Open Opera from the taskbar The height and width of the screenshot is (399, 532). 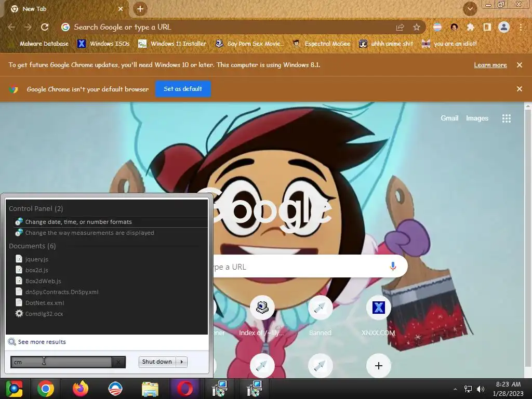click(x=185, y=389)
